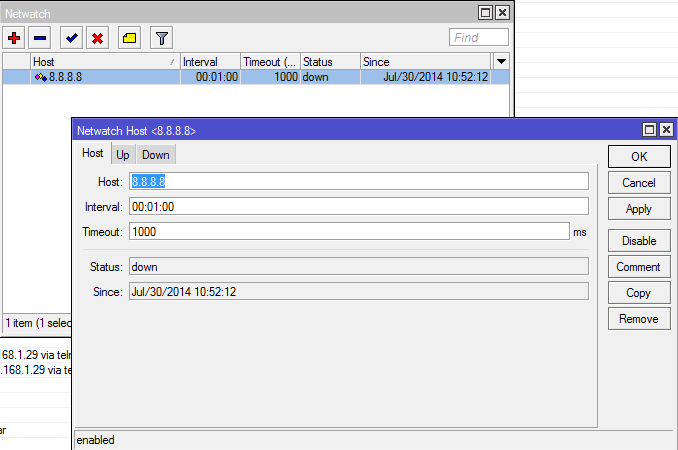Screen dimensions: 678x450
Task: Click the Cancel button
Action: tap(639, 183)
